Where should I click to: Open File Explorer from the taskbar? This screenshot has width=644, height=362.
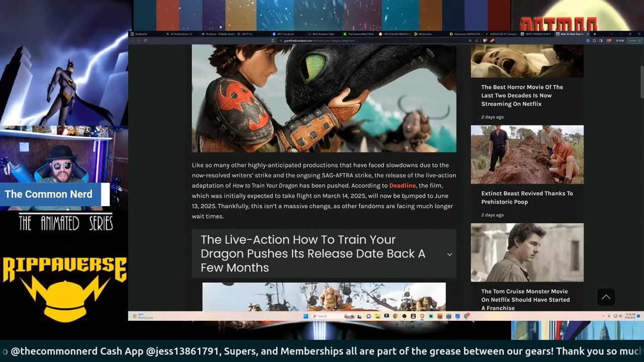click(x=378, y=316)
